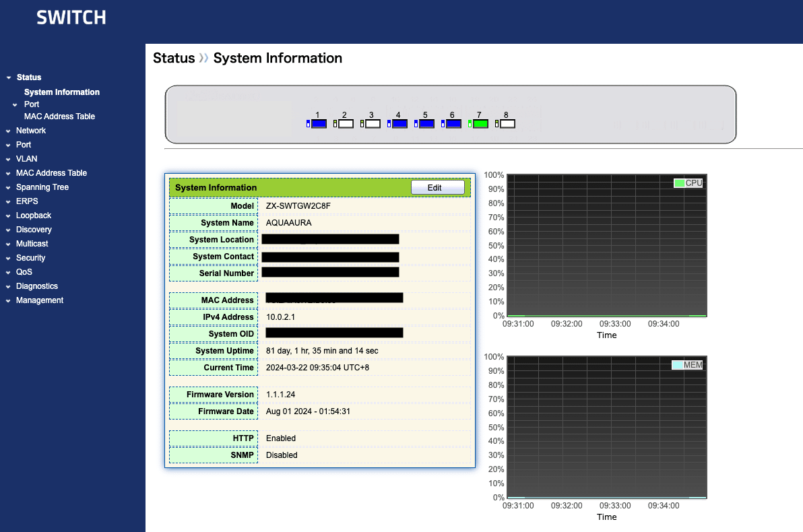Collapse the Status menu arrow
Screen dimensions: 803x532
pyautogui.click(x=9, y=78)
